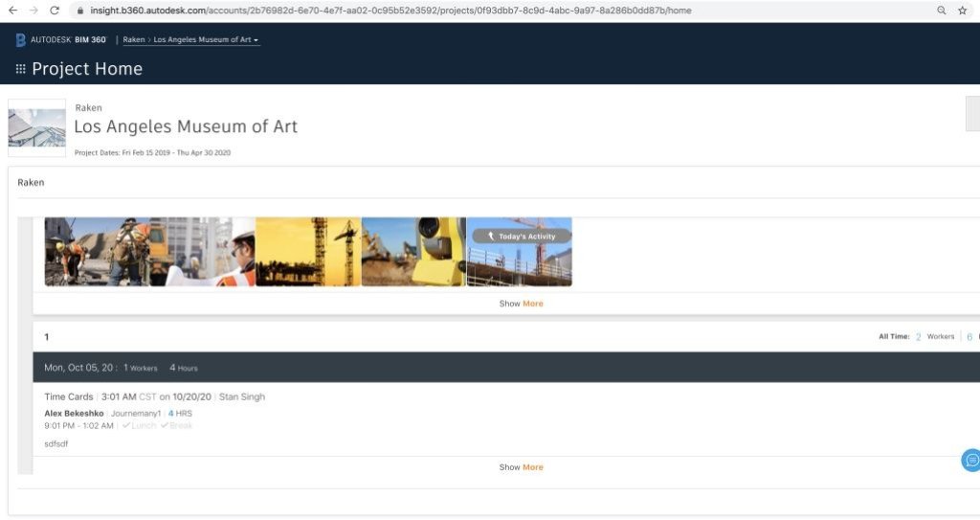The height and width of the screenshot is (520, 980).
Task: Click the Project Home page title
Action: (x=87, y=69)
